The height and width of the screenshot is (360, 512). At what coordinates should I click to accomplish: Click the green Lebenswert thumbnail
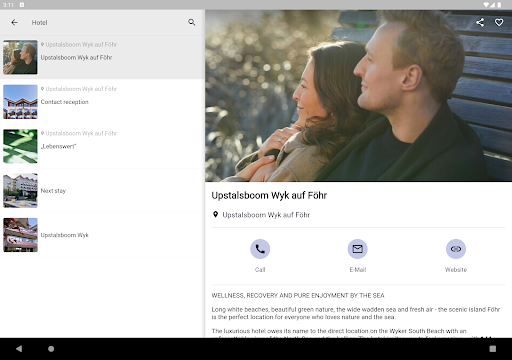tap(20, 146)
